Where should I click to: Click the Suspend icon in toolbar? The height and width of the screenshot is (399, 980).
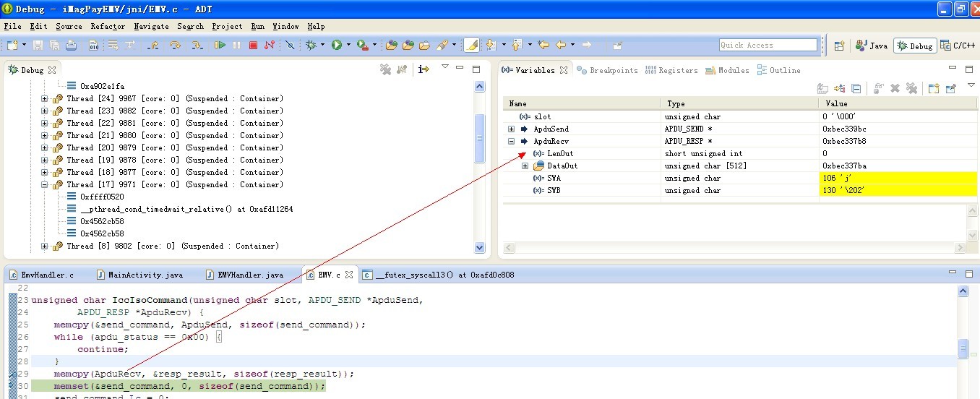tap(236, 45)
